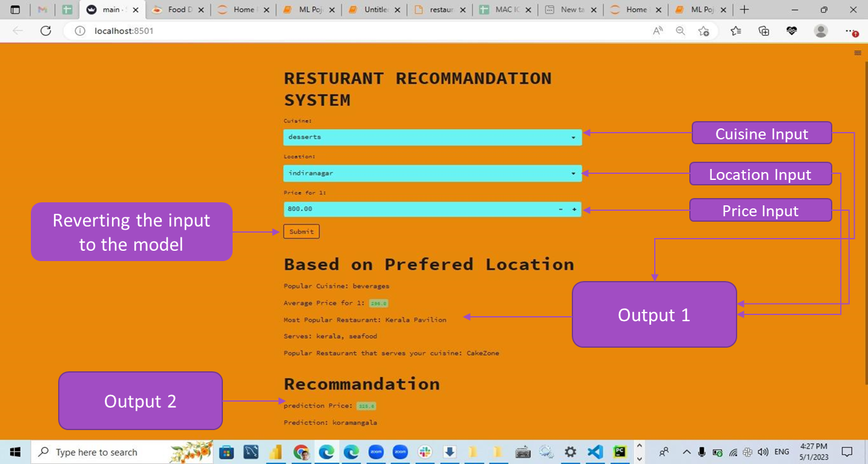868x464 pixels.
Task: Launch PyCharm from the taskbar
Action: (618, 451)
